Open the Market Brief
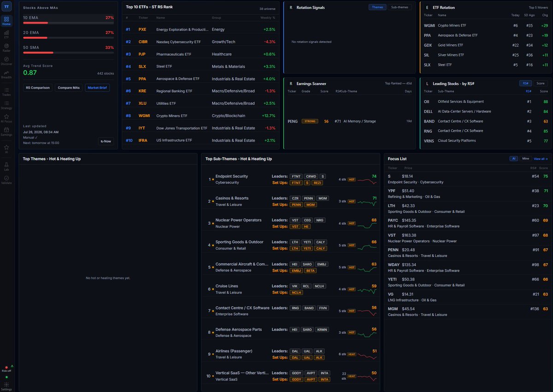 pyautogui.click(x=97, y=88)
